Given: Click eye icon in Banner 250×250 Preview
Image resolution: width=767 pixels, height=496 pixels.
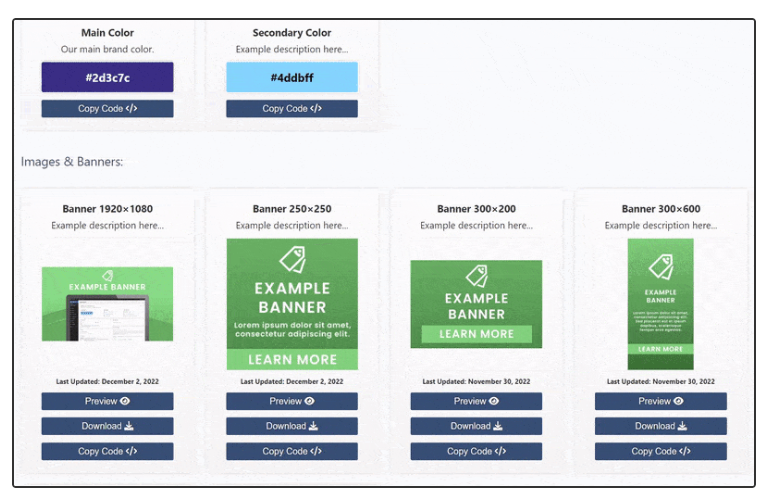Looking at the screenshot, I should tap(310, 401).
